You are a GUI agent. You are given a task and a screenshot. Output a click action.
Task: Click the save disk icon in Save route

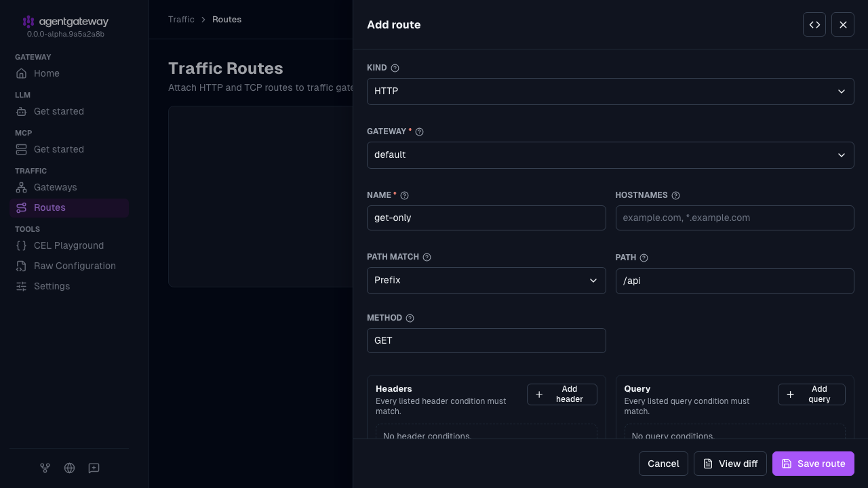pyautogui.click(x=787, y=464)
